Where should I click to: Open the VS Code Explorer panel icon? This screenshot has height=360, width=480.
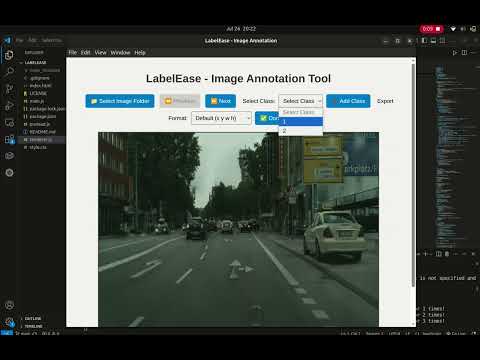point(9,55)
